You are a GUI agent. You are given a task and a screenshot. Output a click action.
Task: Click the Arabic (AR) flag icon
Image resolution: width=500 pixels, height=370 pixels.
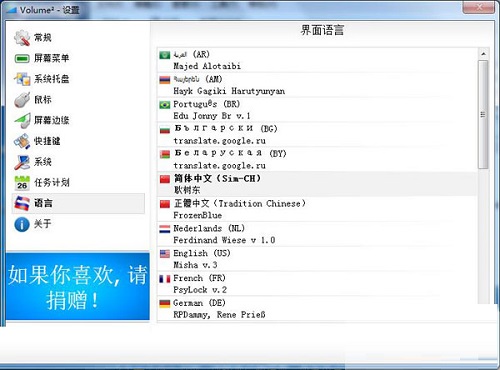pyautogui.click(x=165, y=55)
